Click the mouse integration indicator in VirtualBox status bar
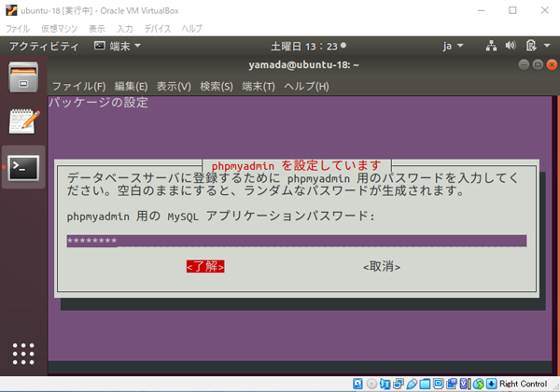This screenshot has width=560, height=392. coord(479,384)
